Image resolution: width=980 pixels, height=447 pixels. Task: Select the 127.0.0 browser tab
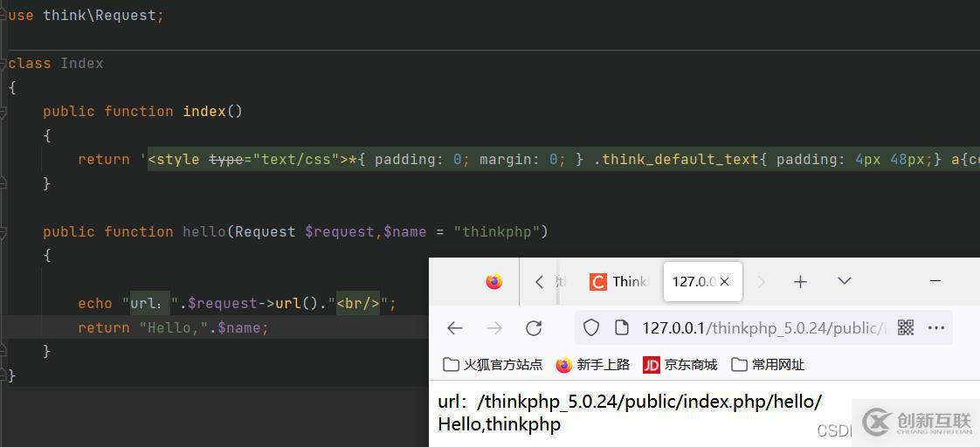pyautogui.click(x=703, y=282)
